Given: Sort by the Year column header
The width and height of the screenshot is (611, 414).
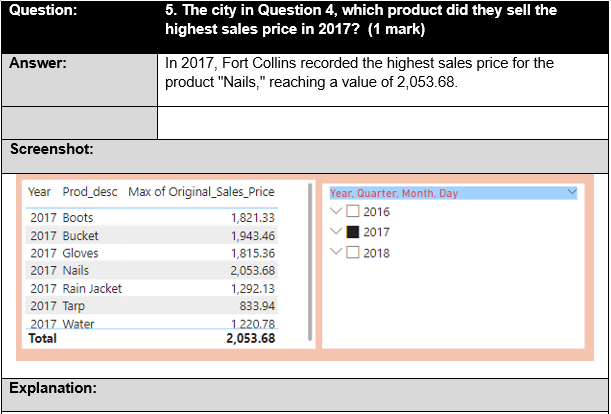Looking at the screenshot, I should tap(40, 192).
